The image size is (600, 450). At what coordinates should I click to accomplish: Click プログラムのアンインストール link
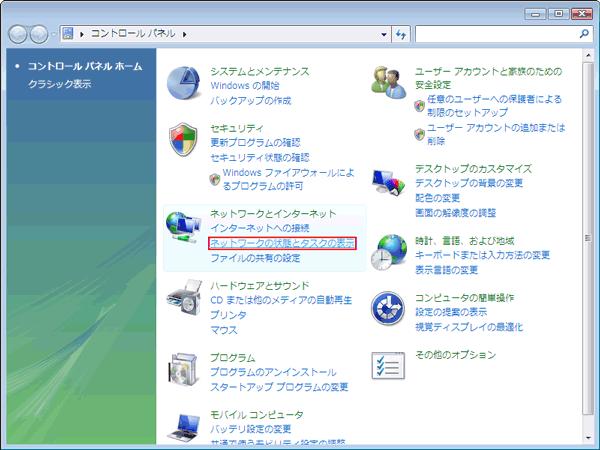coord(273,372)
